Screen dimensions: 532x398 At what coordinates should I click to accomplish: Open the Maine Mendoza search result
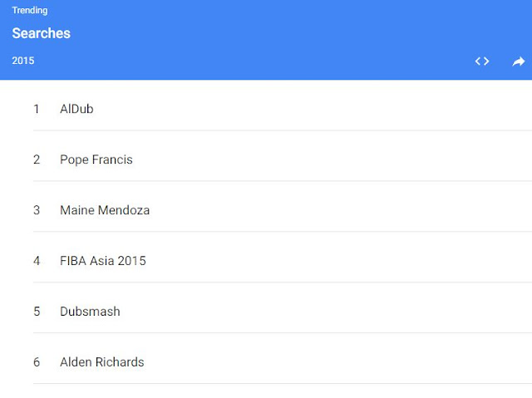105,210
